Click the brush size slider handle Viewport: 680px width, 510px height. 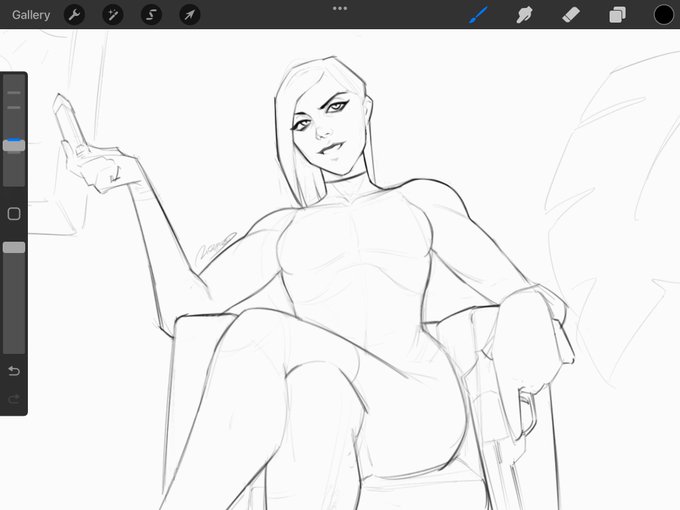click(14, 145)
